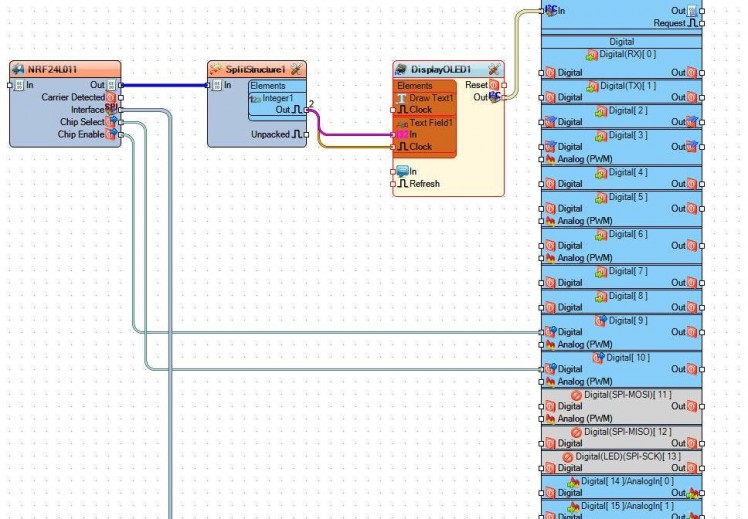Click Arduino board Request pin icon
The height and width of the screenshot is (519, 748).
(x=692, y=23)
